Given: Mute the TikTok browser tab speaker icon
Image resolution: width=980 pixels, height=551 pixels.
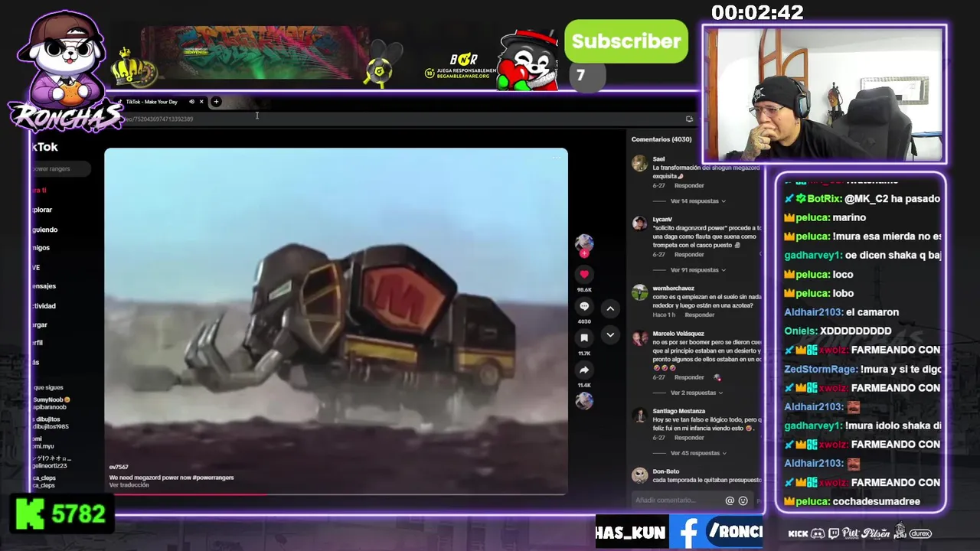Looking at the screenshot, I should click(191, 102).
